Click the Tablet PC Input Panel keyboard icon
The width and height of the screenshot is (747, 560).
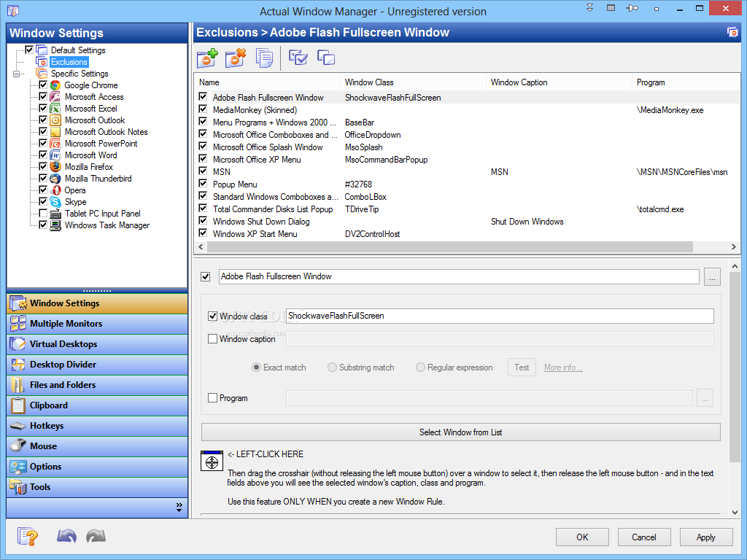(55, 214)
